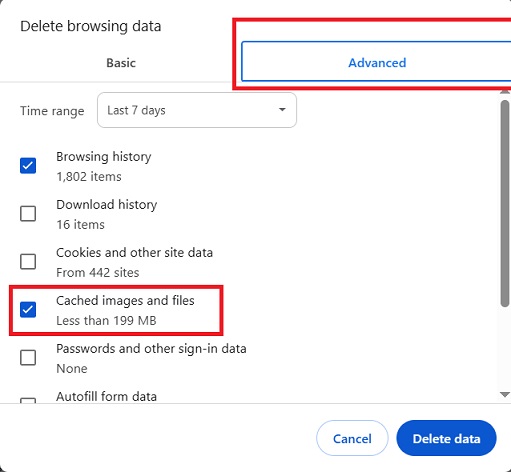Screen dimensions: 511x472
Task: Click the "Autofill form data" label
Action: (x=106, y=397)
